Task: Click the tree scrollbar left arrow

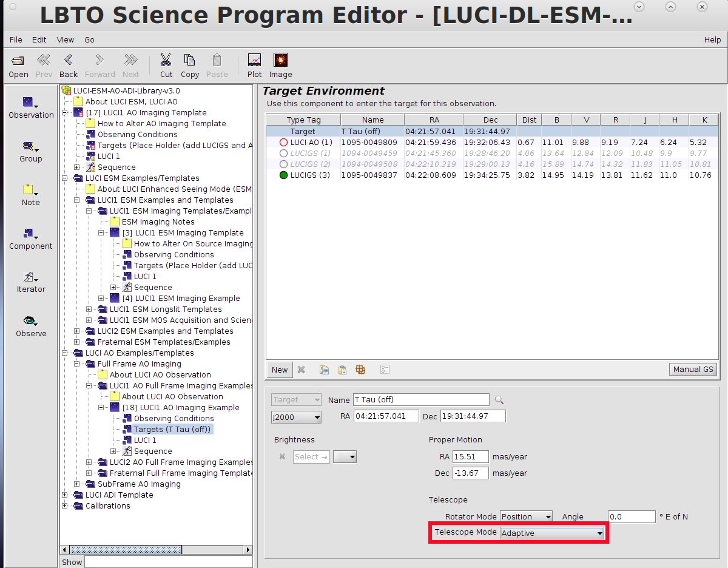Action: [x=65, y=550]
